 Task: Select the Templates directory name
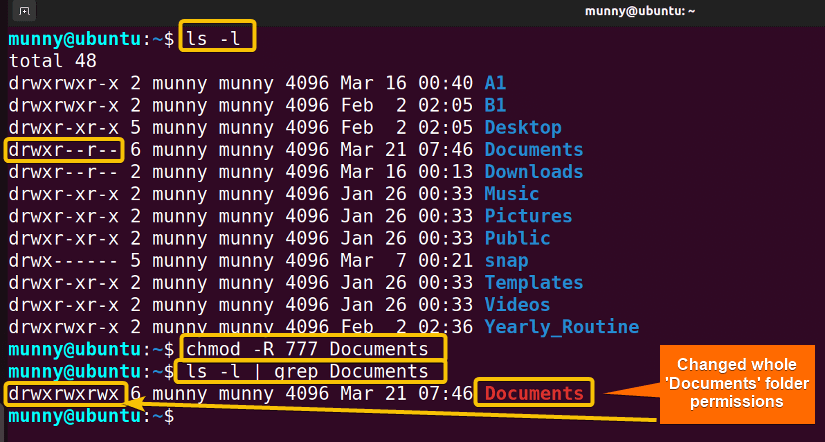coord(534,283)
